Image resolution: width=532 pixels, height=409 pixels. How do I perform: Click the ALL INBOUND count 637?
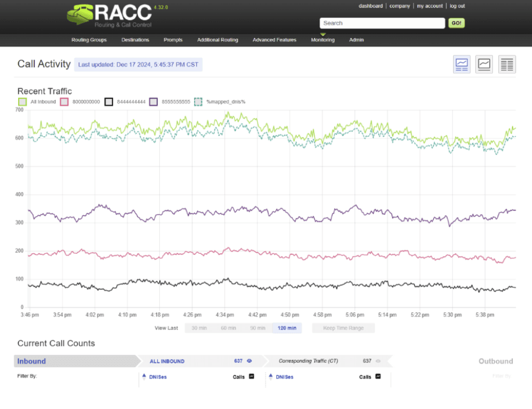(x=238, y=361)
